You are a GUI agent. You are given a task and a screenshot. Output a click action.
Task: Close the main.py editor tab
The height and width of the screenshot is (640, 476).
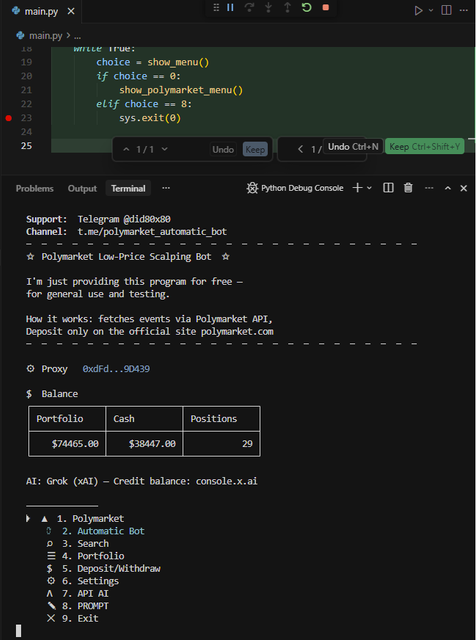[71, 11]
